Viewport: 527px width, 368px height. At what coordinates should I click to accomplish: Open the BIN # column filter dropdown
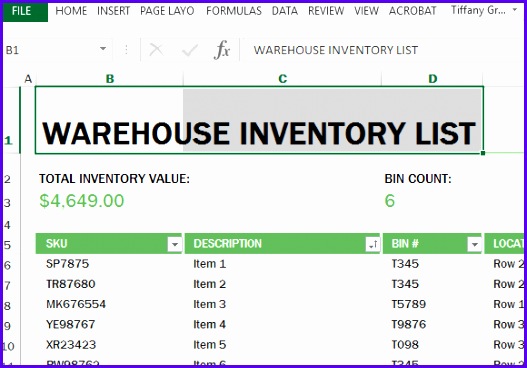(475, 244)
